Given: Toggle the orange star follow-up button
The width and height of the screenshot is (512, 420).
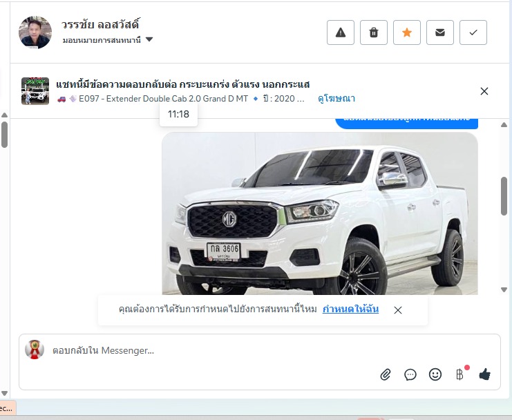Looking at the screenshot, I should (407, 32).
